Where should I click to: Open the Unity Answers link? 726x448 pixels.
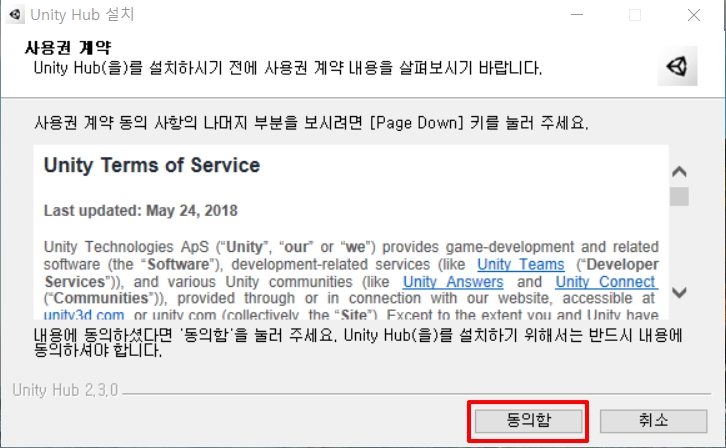(453, 282)
